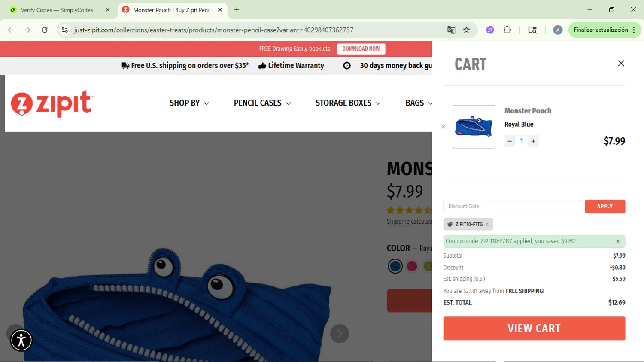This screenshot has width=644, height=362.
Task: Click the 30 days money back text
Action: [396, 66]
